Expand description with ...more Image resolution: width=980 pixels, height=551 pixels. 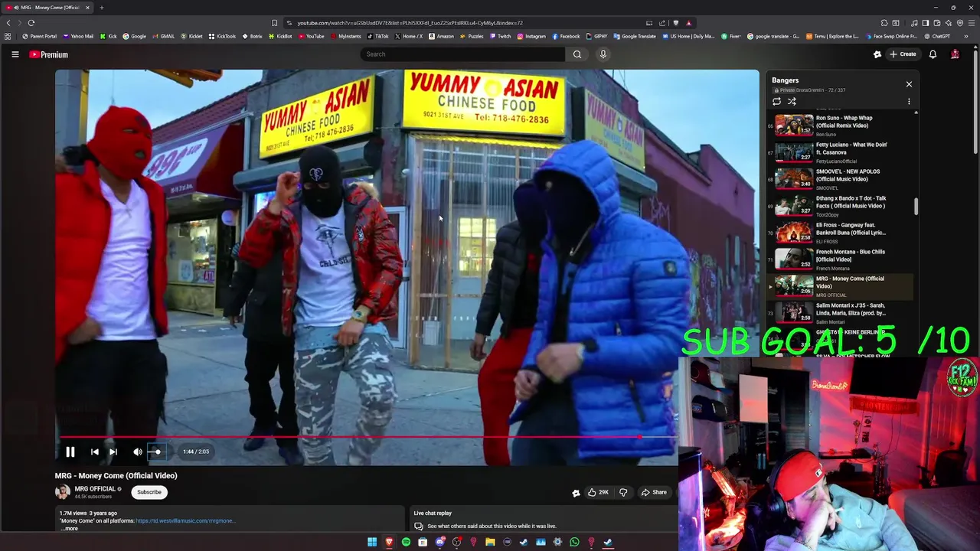click(70, 528)
